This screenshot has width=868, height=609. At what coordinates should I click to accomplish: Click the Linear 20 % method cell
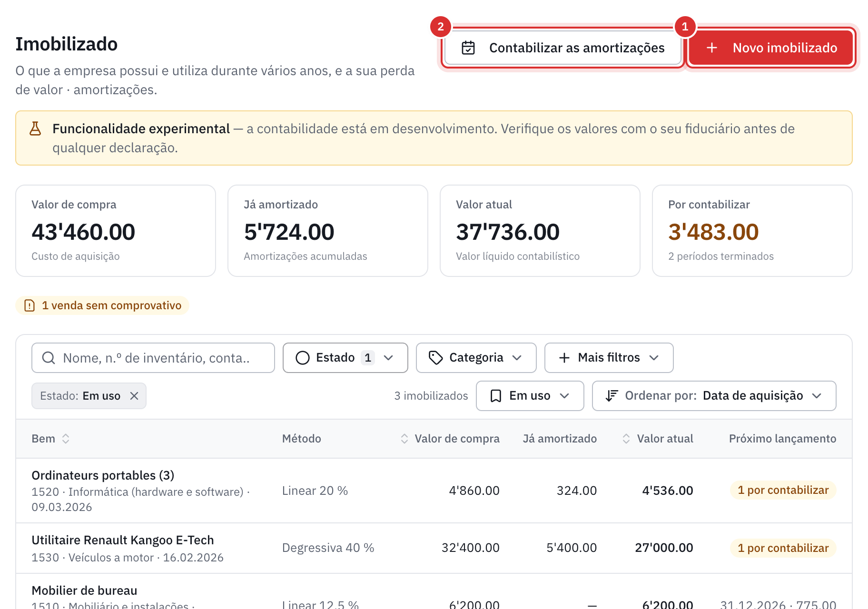click(x=315, y=491)
